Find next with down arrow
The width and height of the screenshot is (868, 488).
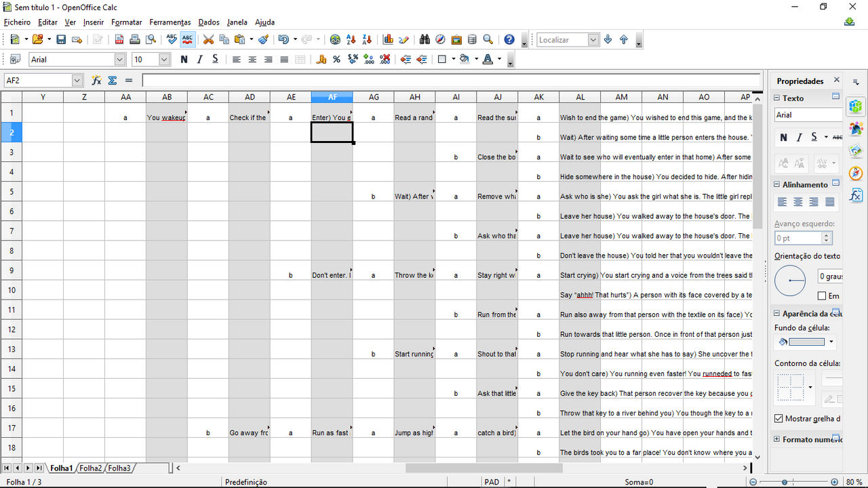coord(608,40)
